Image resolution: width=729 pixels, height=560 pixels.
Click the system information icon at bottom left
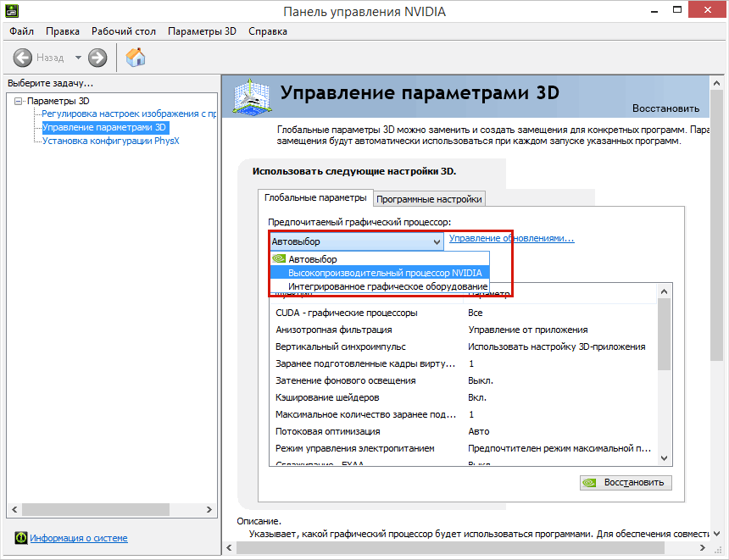point(20,537)
